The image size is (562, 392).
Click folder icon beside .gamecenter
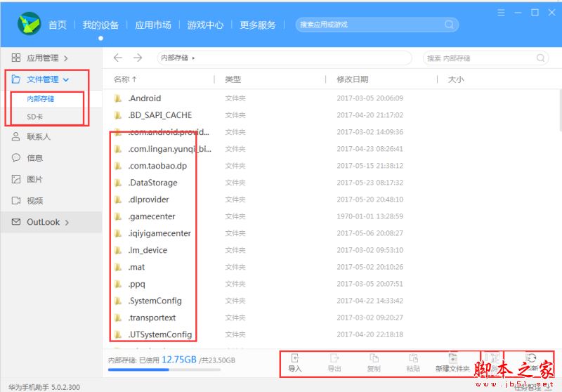(x=118, y=216)
